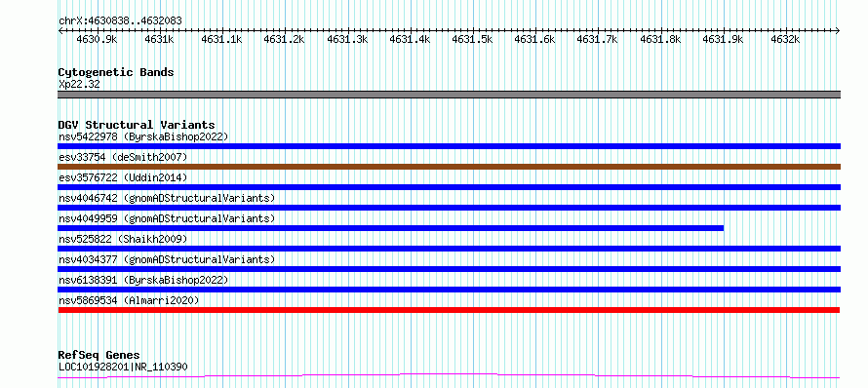The height and width of the screenshot is (388, 868).
Task: Click the 4631.9k ruler tick label
Action: pyautogui.click(x=724, y=40)
